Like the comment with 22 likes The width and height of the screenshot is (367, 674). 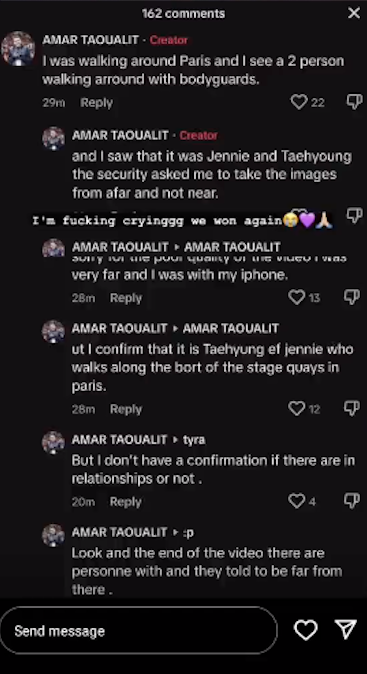click(299, 102)
